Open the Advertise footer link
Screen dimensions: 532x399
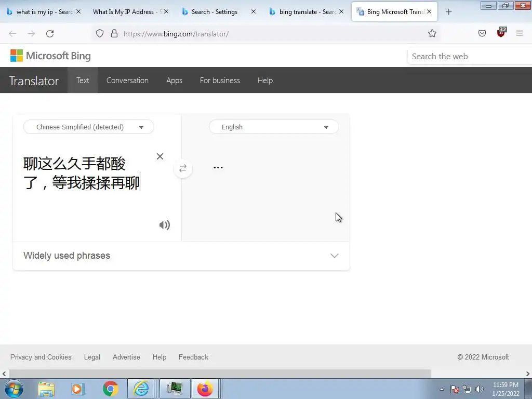coord(126,357)
